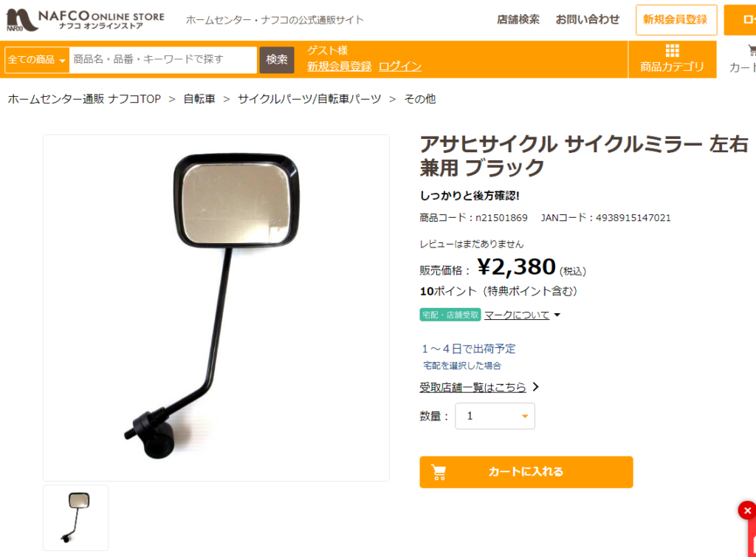756x557 pixels.
Task: Click the arrow next to 受取店舗一覧はこちら
Action: pyautogui.click(x=536, y=387)
